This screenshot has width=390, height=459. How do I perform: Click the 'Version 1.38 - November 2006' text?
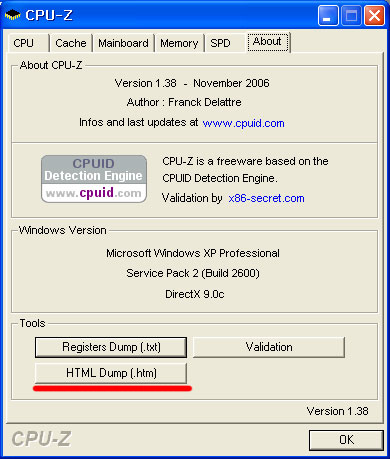tap(192, 83)
